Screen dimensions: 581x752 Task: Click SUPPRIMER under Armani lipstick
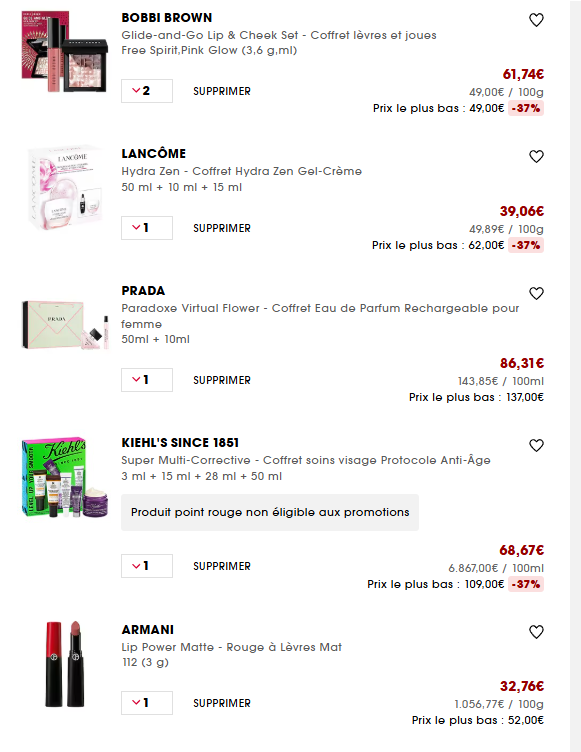[x=222, y=704]
